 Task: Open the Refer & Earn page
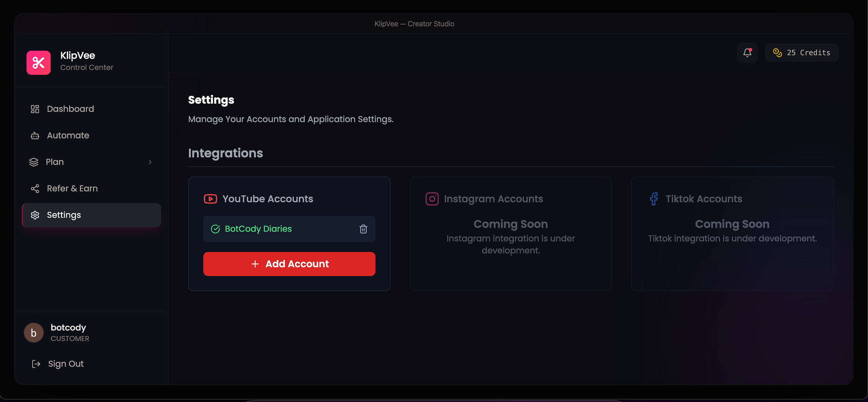92,189
